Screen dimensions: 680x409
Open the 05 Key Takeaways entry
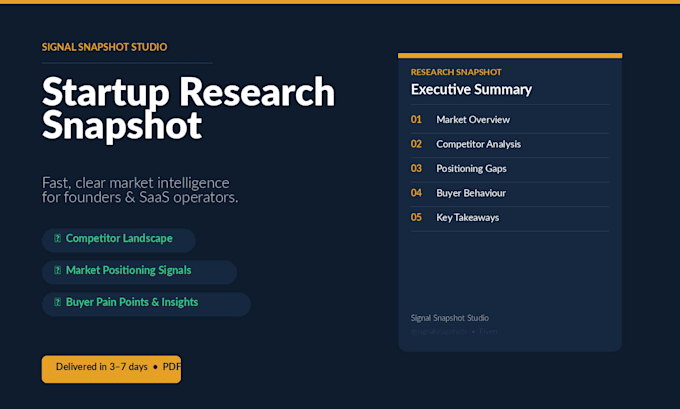510,218
